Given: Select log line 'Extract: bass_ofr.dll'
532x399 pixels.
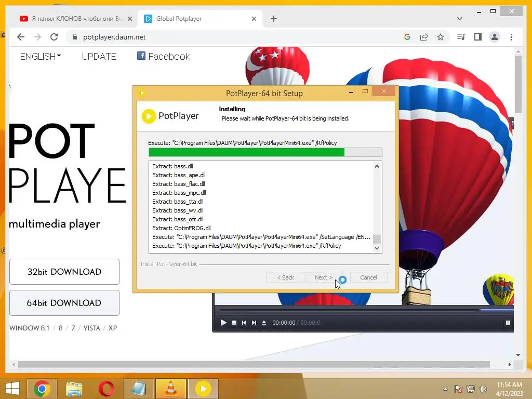Looking at the screenshot, I should [178, 219].
